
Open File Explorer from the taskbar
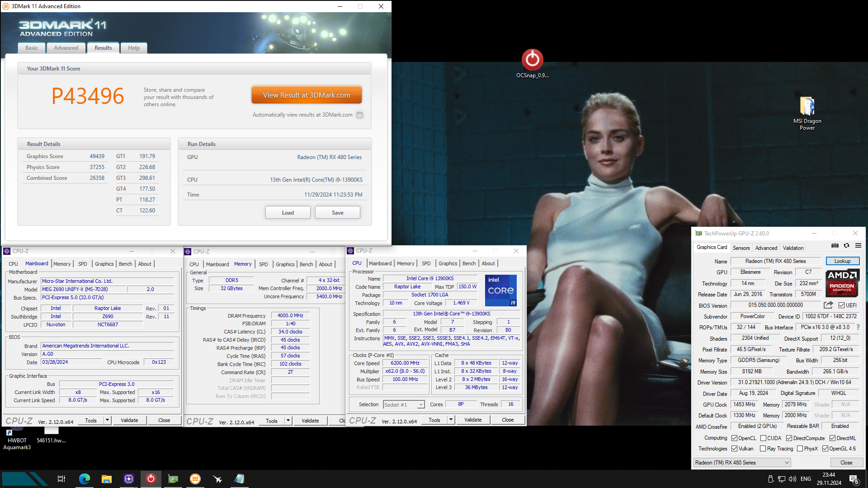[107, 479]
